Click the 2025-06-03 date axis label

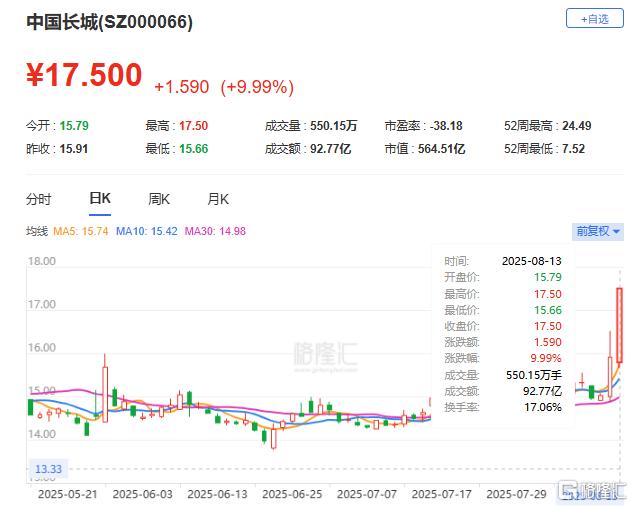click(143, 494)
